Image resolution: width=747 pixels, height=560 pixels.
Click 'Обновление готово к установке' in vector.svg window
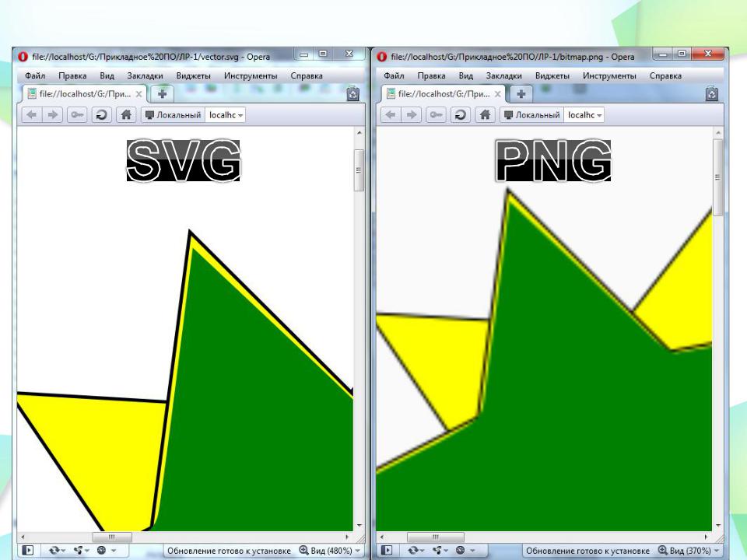(x=229, y=551)
